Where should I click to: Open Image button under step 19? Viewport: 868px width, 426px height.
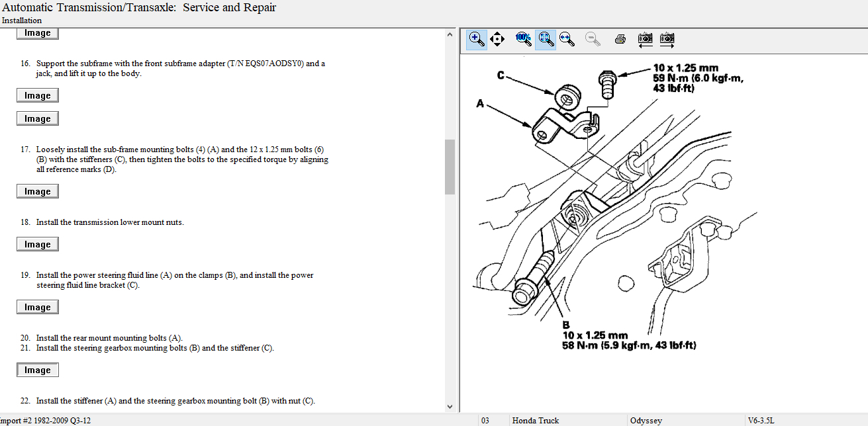point(38,307)
